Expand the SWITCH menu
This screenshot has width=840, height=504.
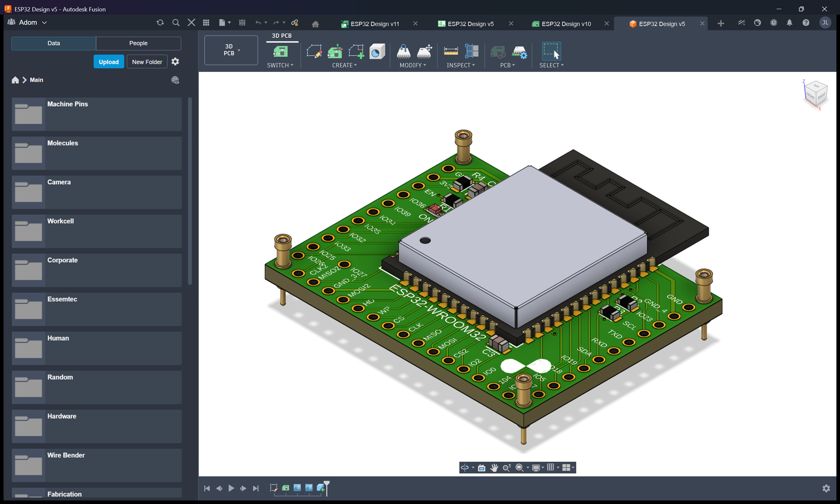coord(280,65)
